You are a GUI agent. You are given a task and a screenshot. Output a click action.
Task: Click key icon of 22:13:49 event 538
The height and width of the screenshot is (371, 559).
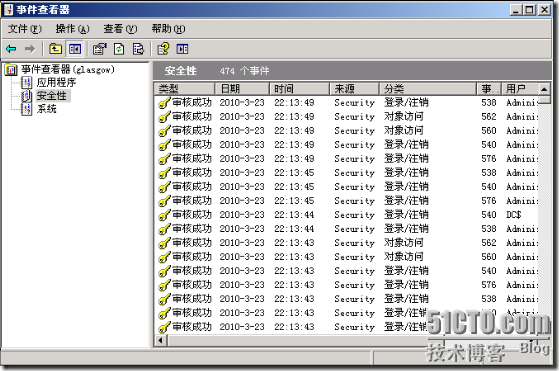pos(164,103)
